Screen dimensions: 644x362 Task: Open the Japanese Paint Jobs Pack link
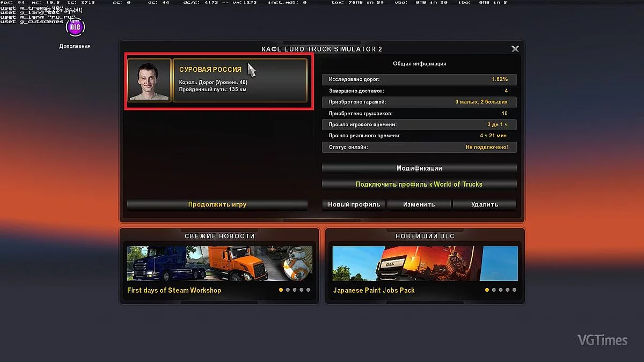click(374, 290)
